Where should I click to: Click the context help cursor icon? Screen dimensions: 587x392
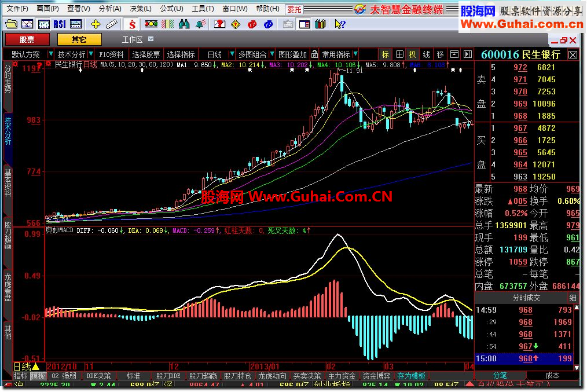(340, 24)
